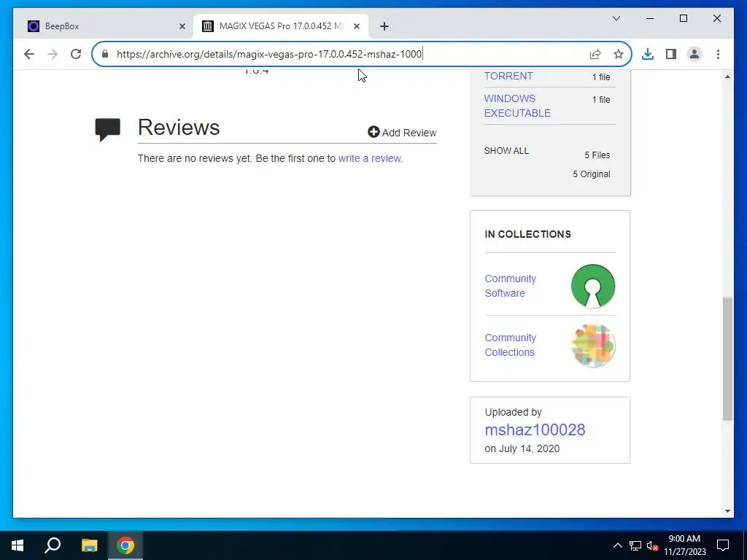The image size is (747, 560).
Task: Click the Community Software green logo
Action: pyautogui.click(x=593, y=286)
